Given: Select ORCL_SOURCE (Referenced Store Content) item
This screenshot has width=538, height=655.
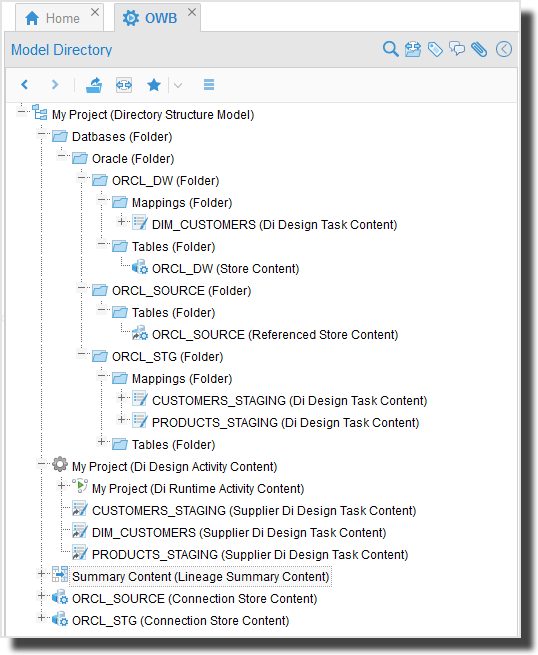Looking at the screenshot, I should point(275,335).
